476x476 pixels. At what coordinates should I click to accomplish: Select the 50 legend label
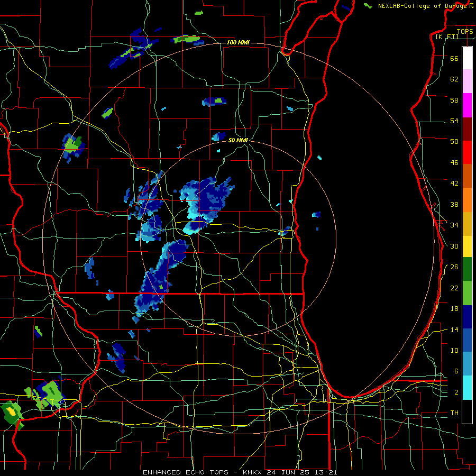[454, 141]
